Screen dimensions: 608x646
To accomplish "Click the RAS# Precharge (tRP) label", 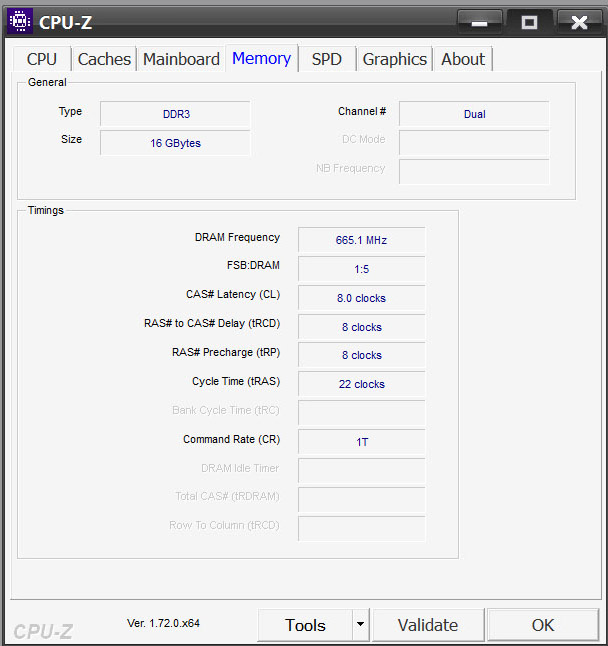I will [x=226, y=352].
